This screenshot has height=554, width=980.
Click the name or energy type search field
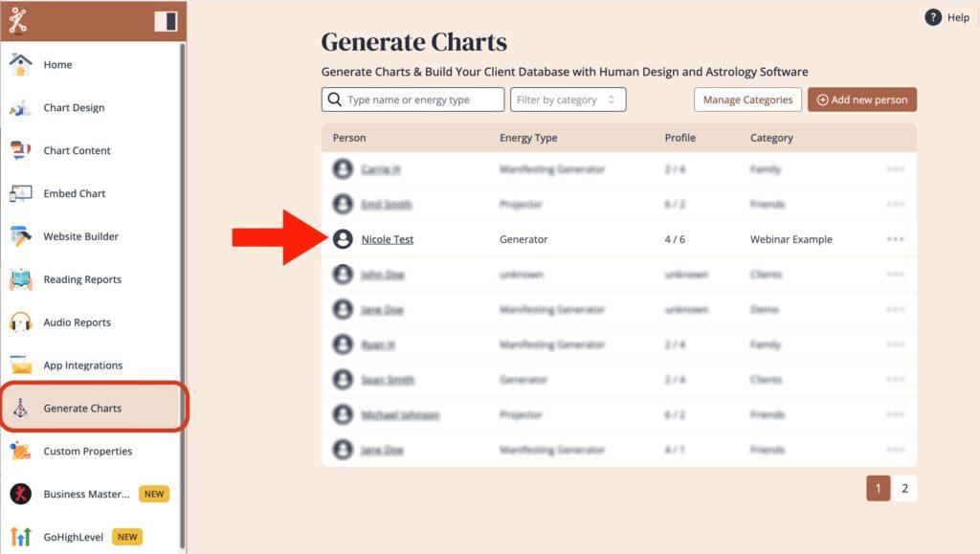tap(412, 100)
